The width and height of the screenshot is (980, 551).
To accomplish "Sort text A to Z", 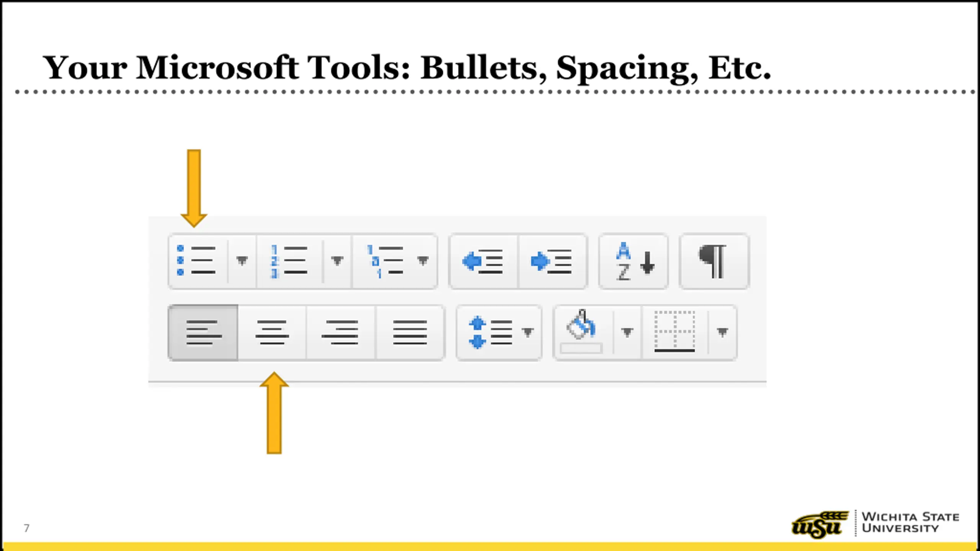I will pyautogui.click(x=634, y=262).
